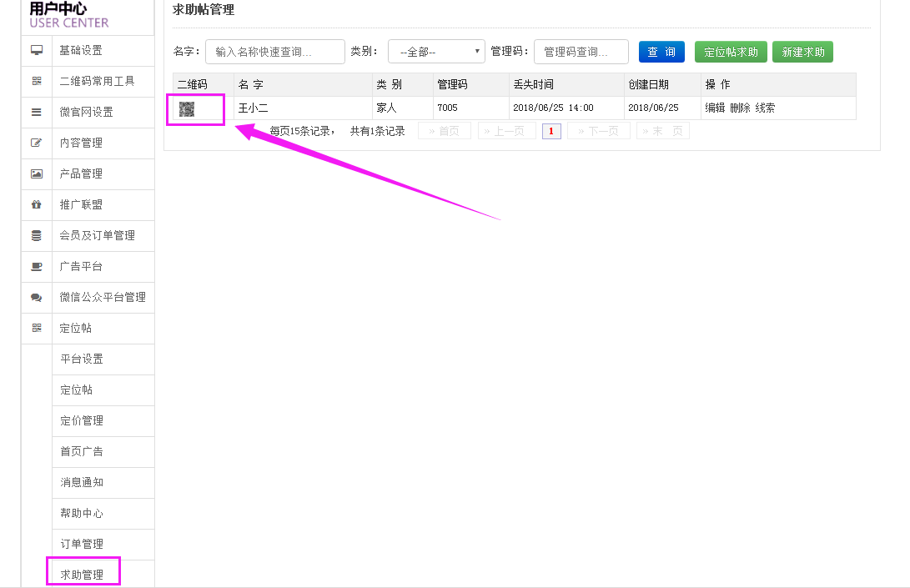This screenshot has width=910, height=588.
Task: Select page 1 in pagination
Action: click(551, 131)
